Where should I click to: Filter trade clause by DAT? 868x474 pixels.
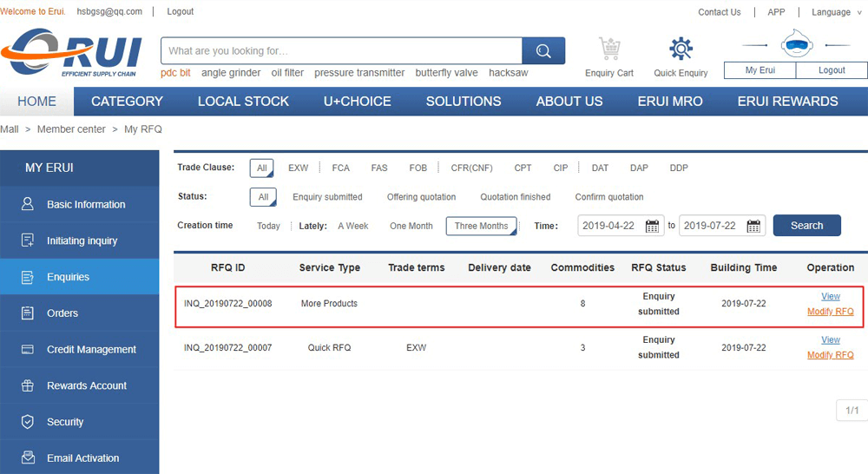point(600,168)
